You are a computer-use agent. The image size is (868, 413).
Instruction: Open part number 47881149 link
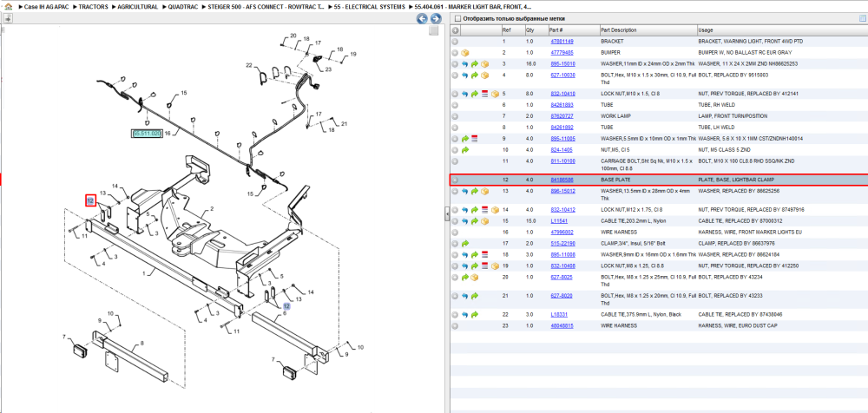coord(562,42)
